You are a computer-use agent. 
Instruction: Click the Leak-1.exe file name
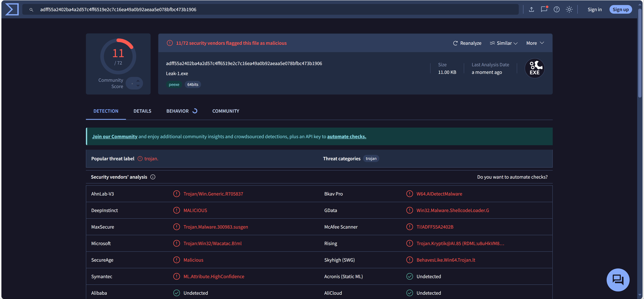pyautogui.click(x=177, y=73)
